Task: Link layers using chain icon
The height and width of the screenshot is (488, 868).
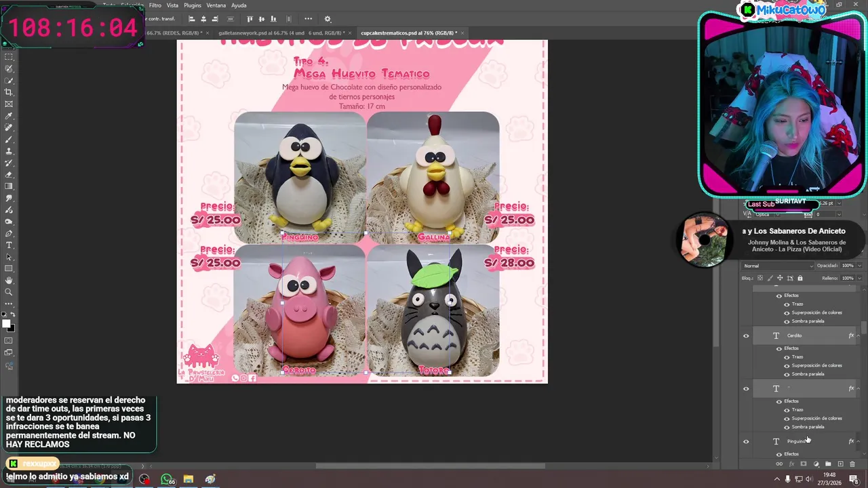Action: [x=779, y=464]
